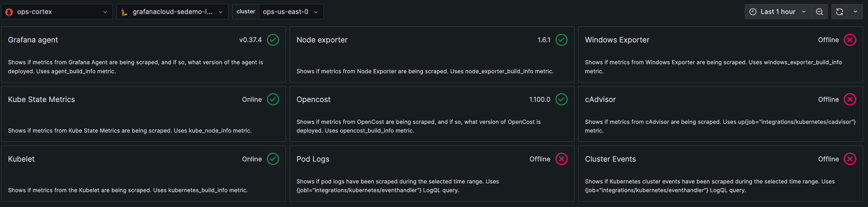868x207 pixels.
Task: Click the Opencost green status check icon
Action: [561, 99]
